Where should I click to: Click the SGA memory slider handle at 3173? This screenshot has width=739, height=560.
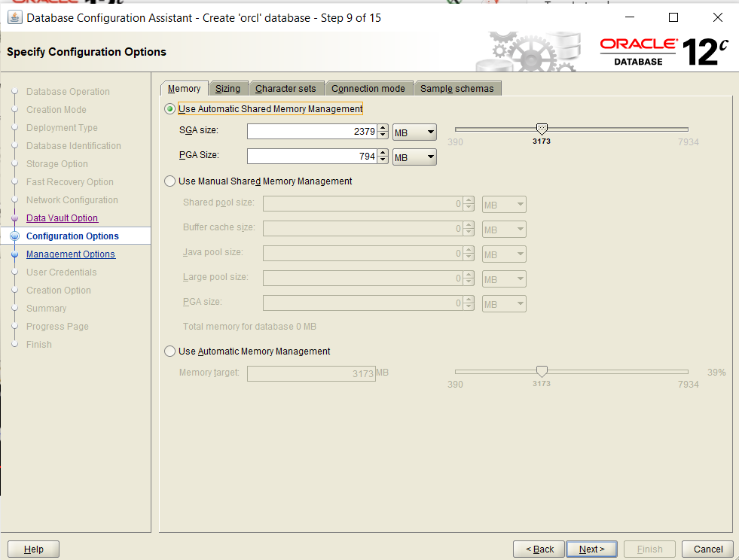[541, 129]
